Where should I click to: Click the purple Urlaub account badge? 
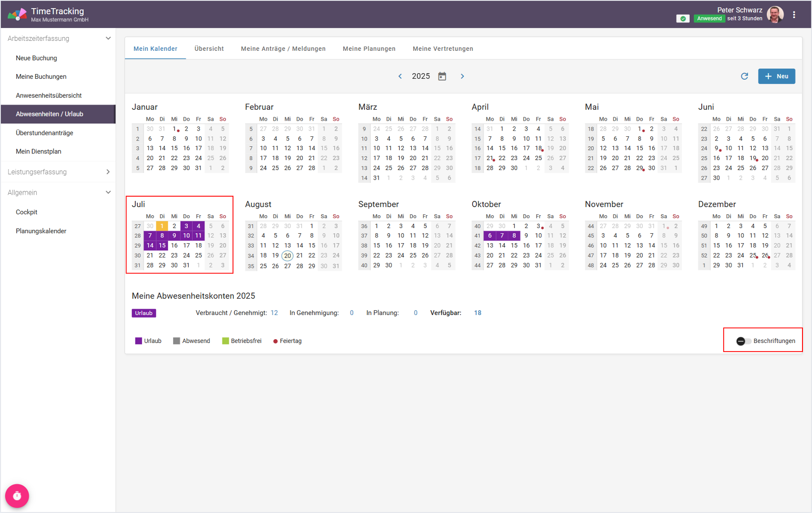(144, 313)
